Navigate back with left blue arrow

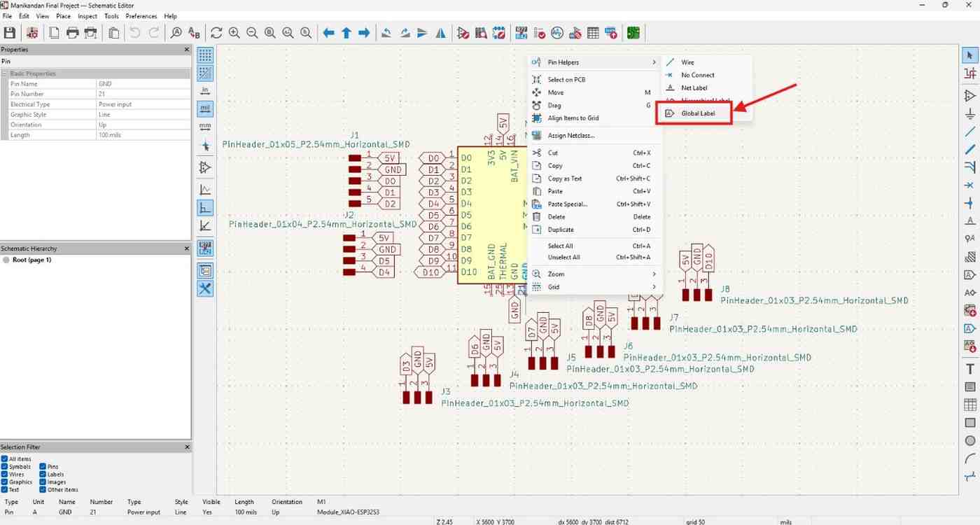click(328, 33)
